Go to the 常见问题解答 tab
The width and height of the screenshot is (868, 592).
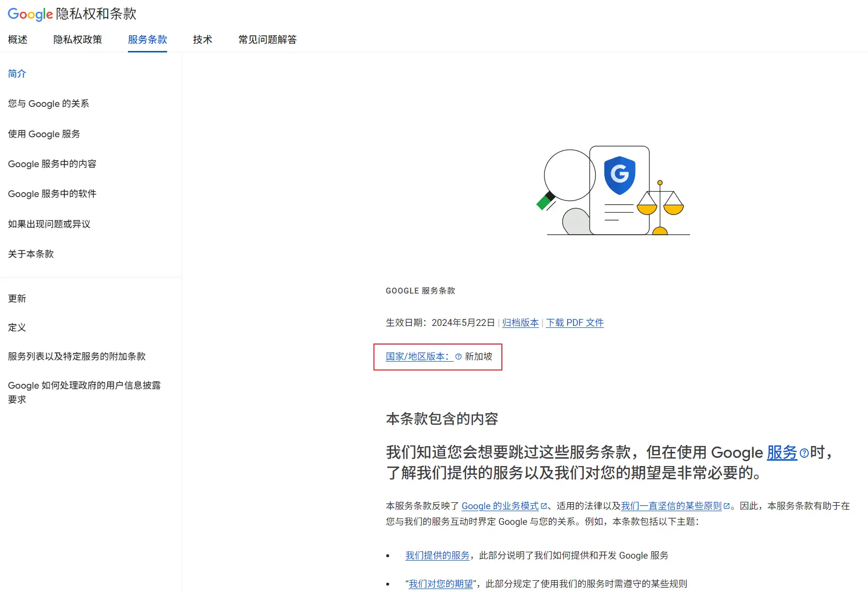(267, 40)
